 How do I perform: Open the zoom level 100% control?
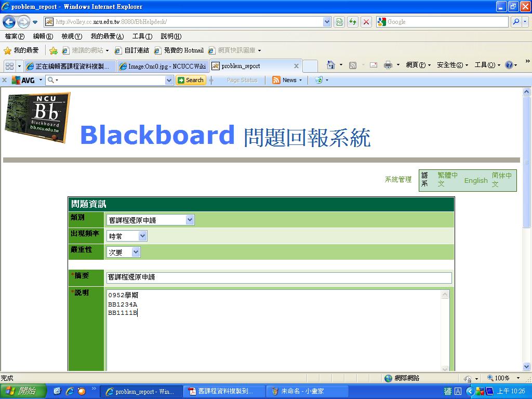(498, 378)
